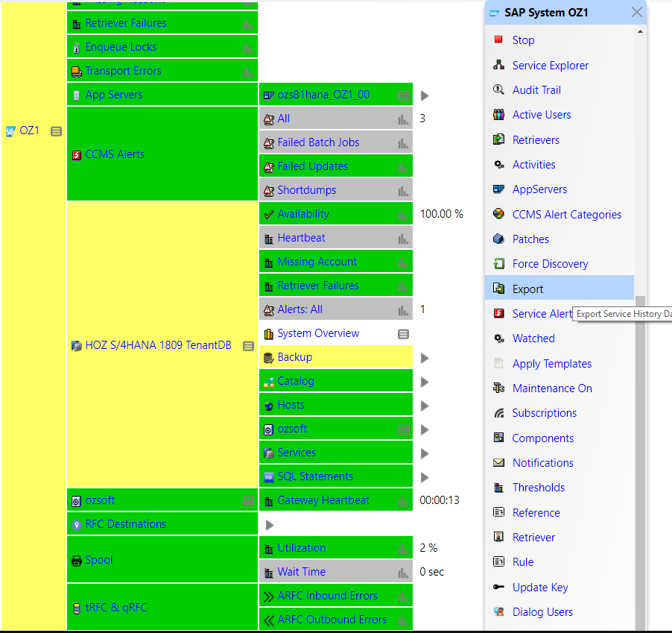Click the Notifications envelope icon
The height and width of the screenshot is (633, 672).
498,462
